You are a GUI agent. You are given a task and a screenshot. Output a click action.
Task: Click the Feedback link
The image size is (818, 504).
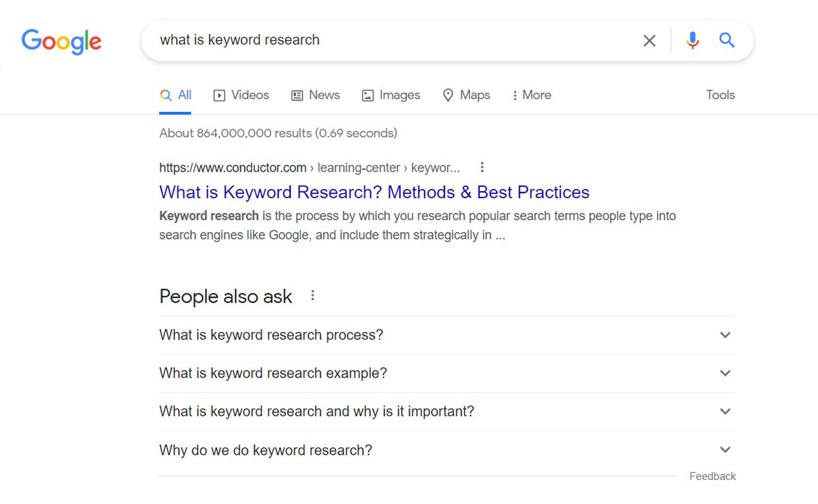(x=712, y=476)
